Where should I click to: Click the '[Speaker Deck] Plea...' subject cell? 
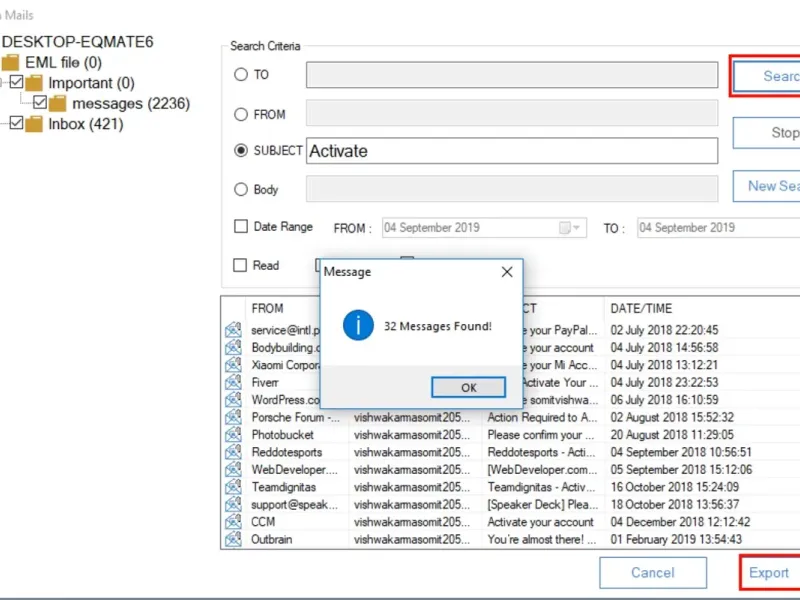(543, 505)
